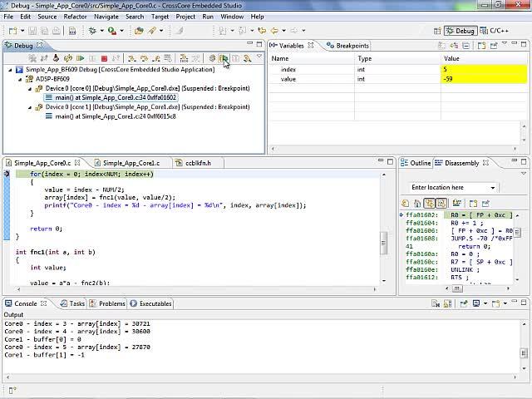Click Pin Console icon
532x399 pixels.
464,303
